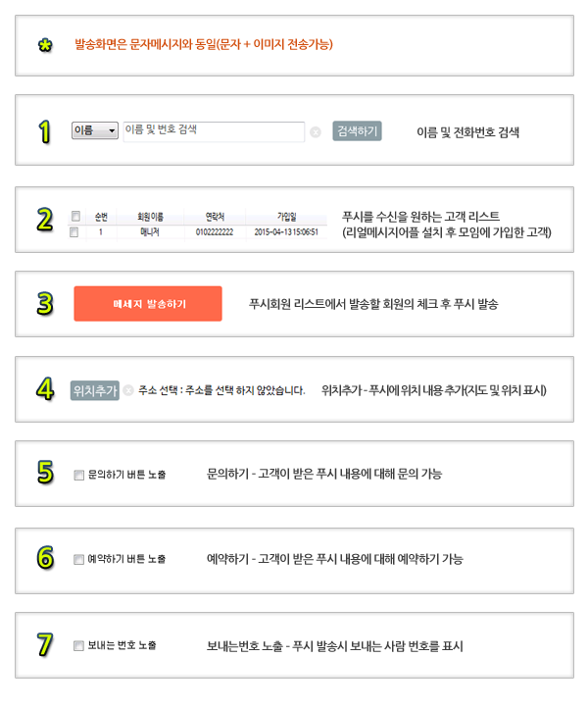Viewport: 588px width, 708px height.
Task: Click the number 7 step icon
Action: [45, 644]
